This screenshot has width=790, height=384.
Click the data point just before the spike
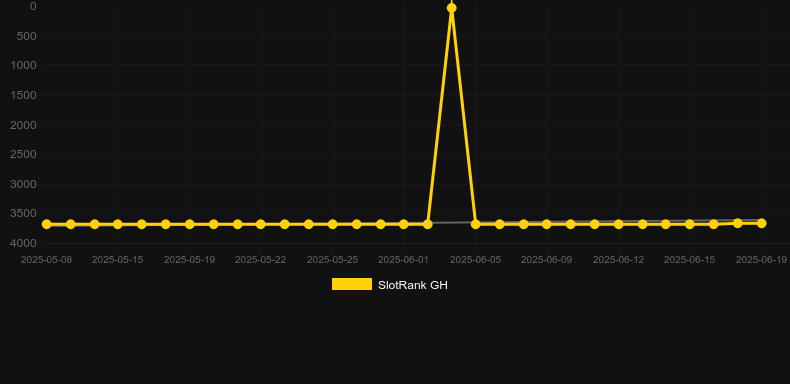pyautogui.click(x=428, y=224)
